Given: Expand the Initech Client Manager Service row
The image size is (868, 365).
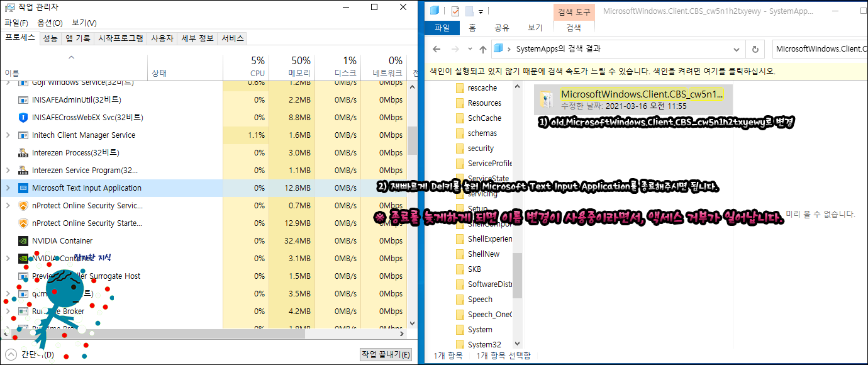Looking at the screenshot, I should (x=8, y=135).
